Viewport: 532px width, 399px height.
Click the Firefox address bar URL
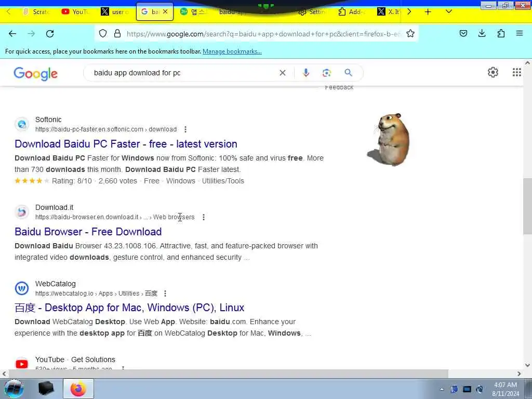tap(263, 34)
